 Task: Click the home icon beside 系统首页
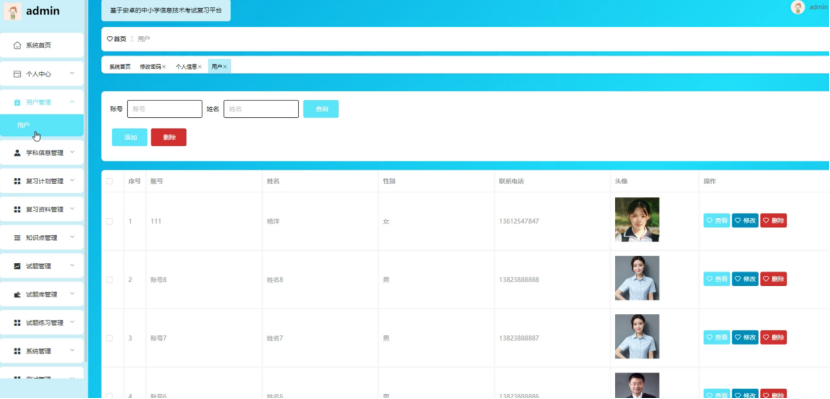pos(17,46)
